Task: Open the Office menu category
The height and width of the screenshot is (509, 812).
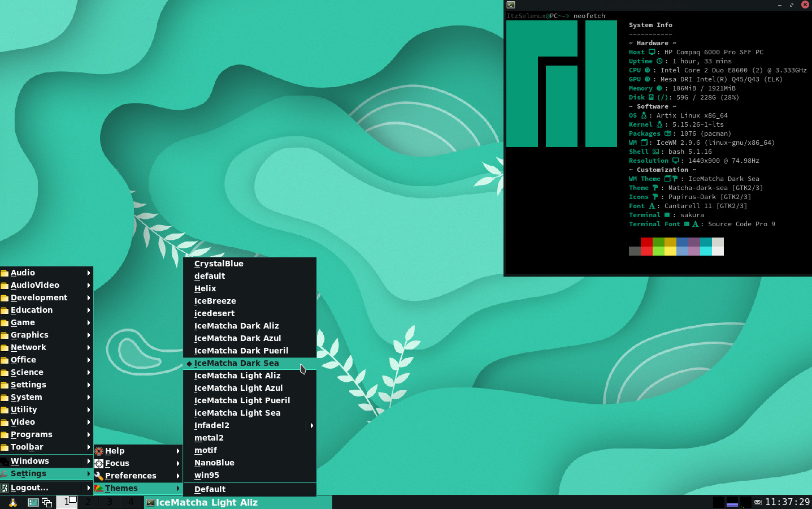Action: [46, 360]
